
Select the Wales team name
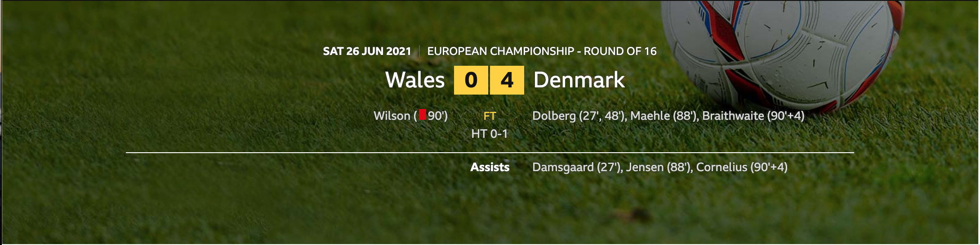415,80
